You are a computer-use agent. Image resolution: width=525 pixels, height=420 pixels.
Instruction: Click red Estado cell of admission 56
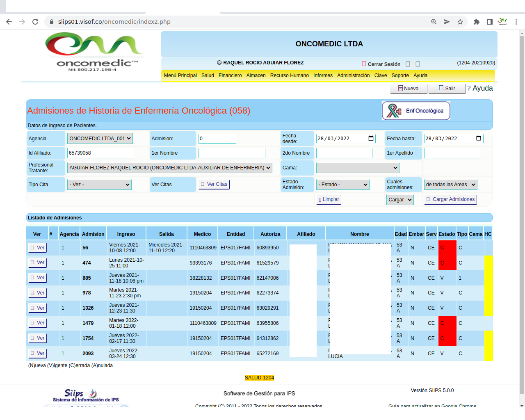[447, 248]
